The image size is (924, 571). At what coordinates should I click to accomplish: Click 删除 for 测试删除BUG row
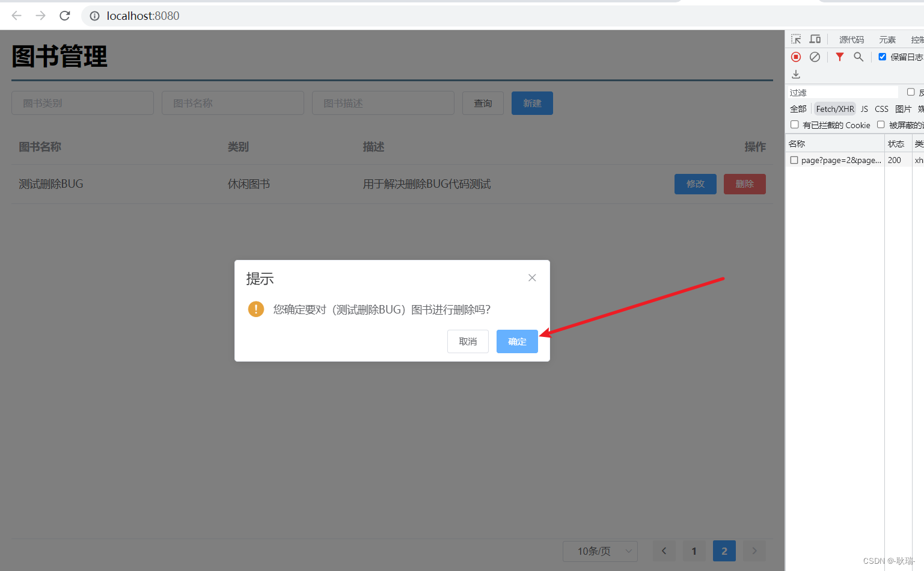(x=745, y=184)
